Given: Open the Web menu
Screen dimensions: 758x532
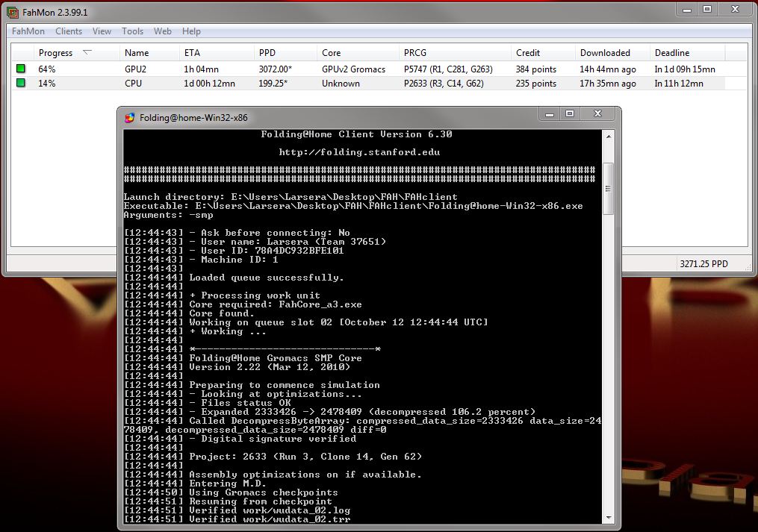Looking at the screenshot, I should [163, 31].
